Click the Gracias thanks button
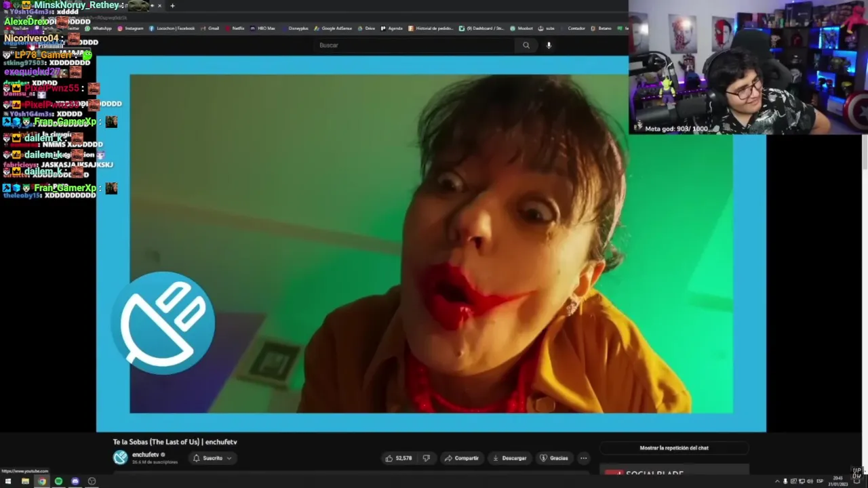This screenshot has width=868, height=488. 554,458
